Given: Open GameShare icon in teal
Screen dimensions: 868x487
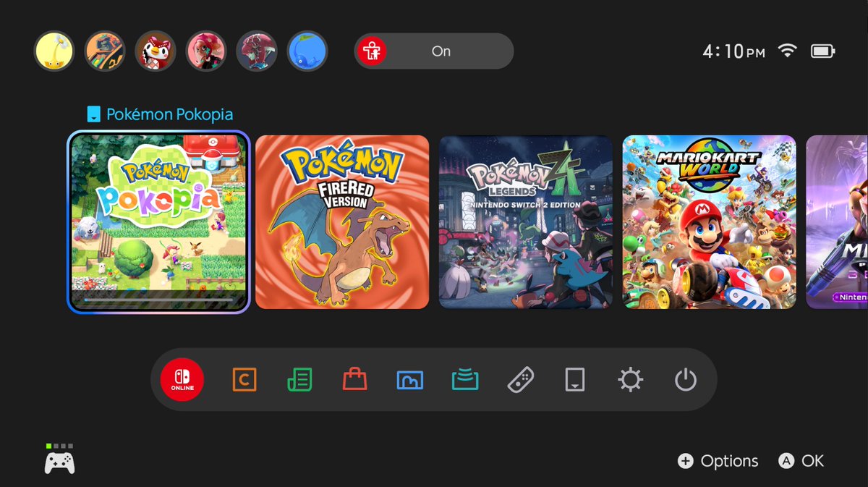Looking at the screenshot, I should (465, 379).
